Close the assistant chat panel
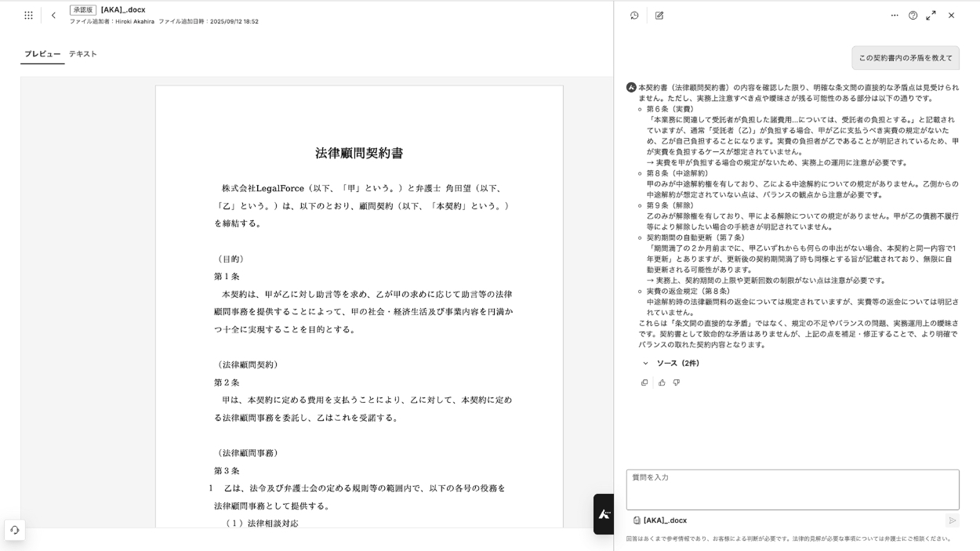The width and height of the screenshot is (980, 551). coord(951,15)
